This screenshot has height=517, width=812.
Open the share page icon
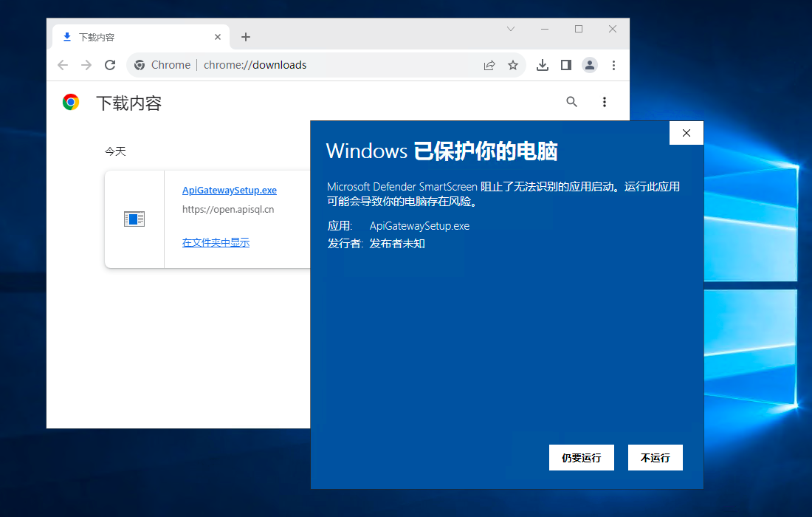[489, 65]
